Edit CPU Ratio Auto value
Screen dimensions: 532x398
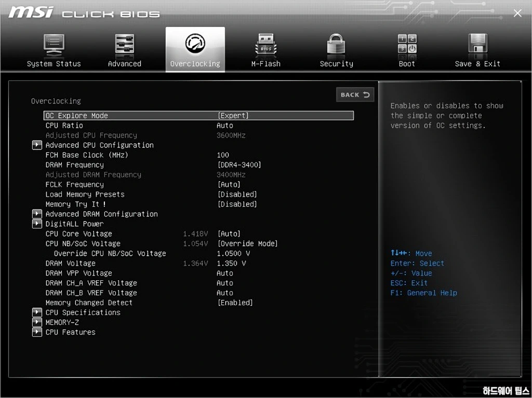tap(224, 126)
